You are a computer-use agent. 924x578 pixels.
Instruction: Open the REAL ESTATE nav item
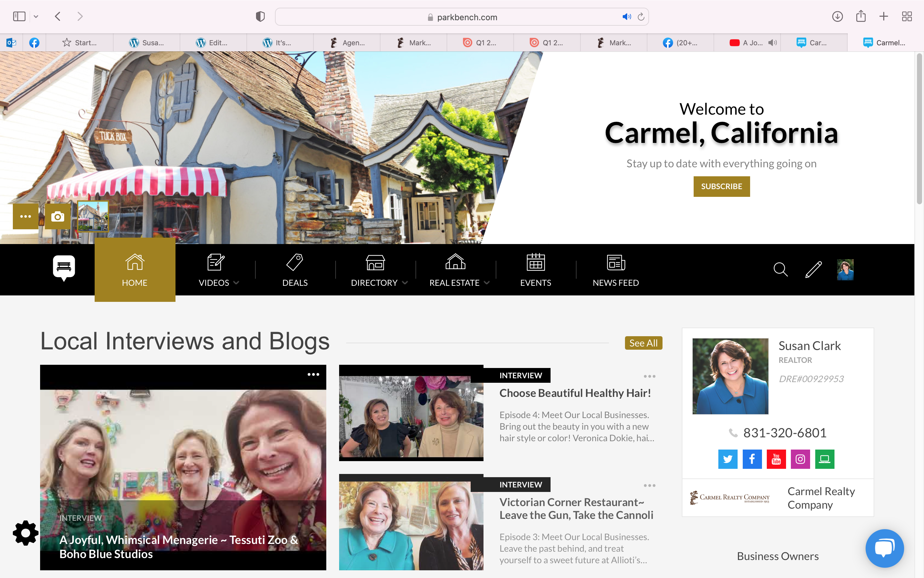[x=454, y=270]
